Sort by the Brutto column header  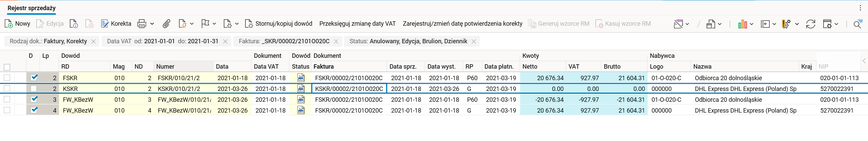(612, 67)
